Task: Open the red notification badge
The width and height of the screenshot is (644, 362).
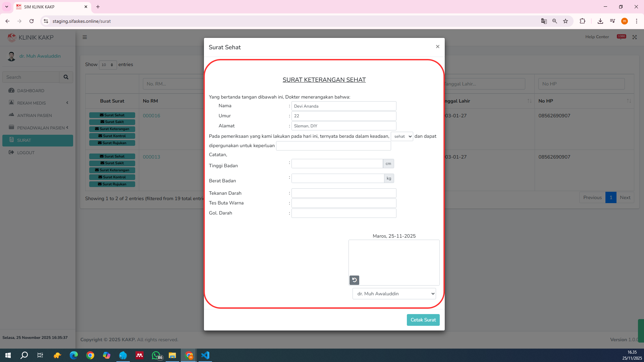Action: point(621,37)
